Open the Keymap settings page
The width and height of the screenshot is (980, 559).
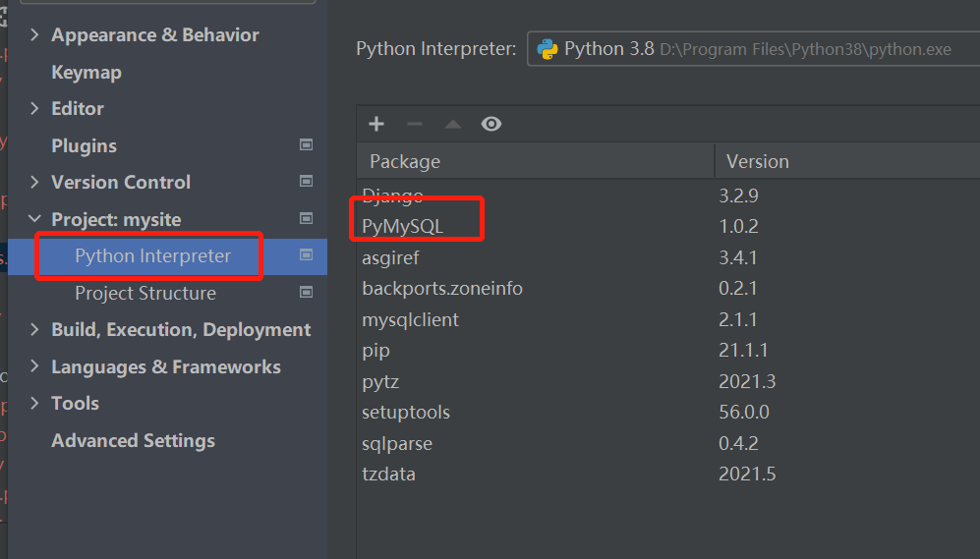86,72
